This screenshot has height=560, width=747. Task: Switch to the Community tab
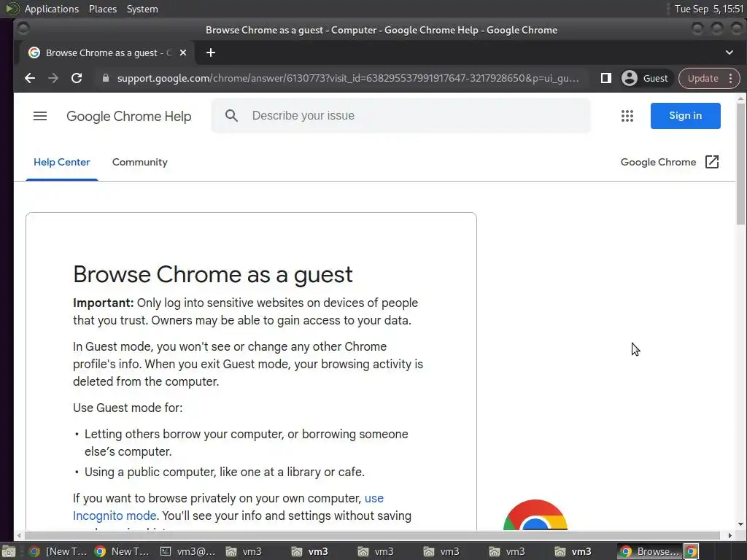pyautogui.click(x=139, y=162)
